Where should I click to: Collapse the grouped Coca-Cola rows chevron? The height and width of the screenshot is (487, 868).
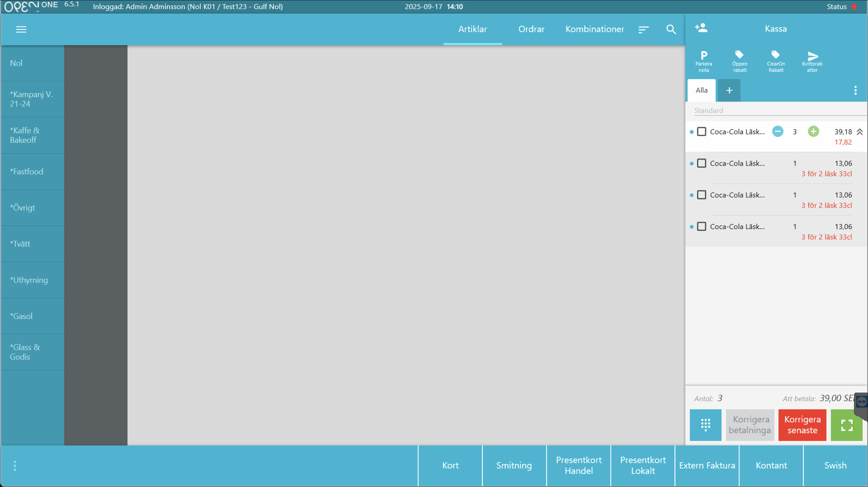[x=860, y=132]
